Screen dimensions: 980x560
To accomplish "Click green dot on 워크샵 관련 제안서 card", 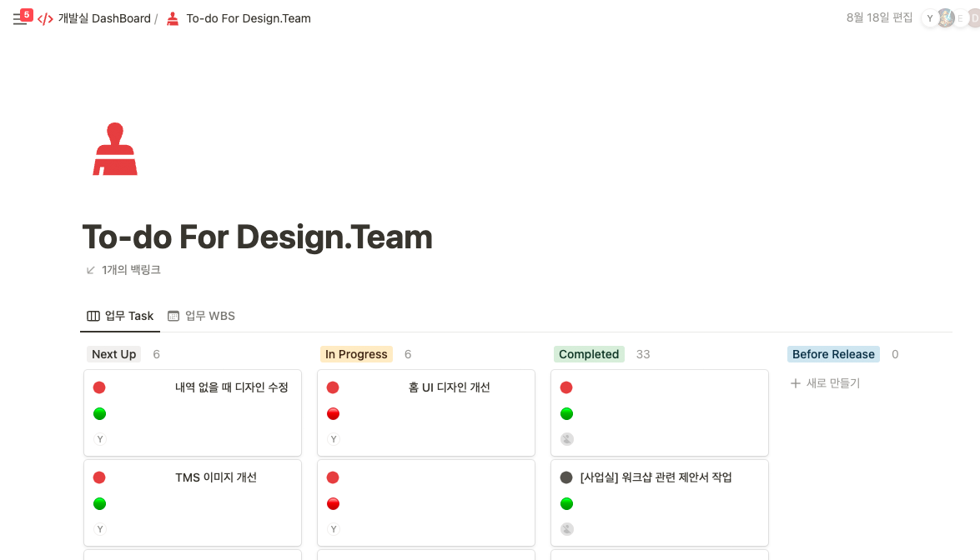I will 567,504.
